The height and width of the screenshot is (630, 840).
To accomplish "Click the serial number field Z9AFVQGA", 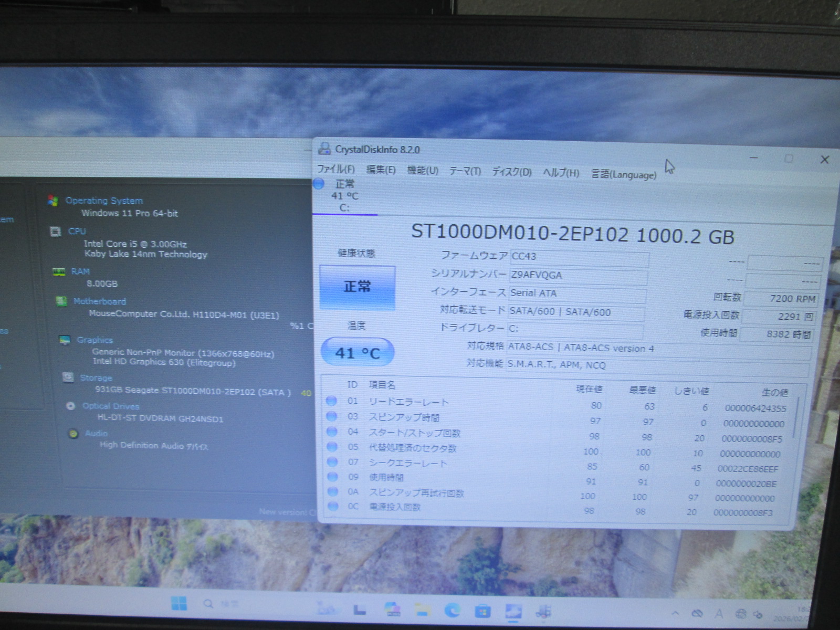I will pyautogui.click(x=577, y=275).
